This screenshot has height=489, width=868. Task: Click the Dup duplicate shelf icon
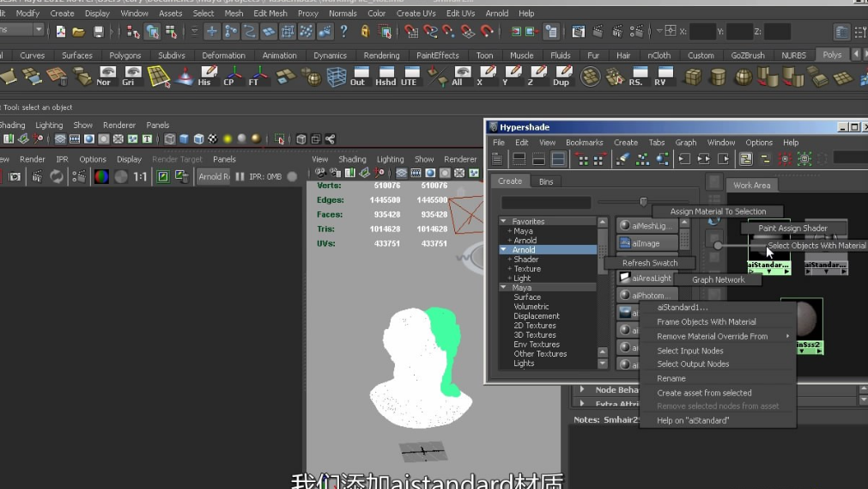[561, 76]
